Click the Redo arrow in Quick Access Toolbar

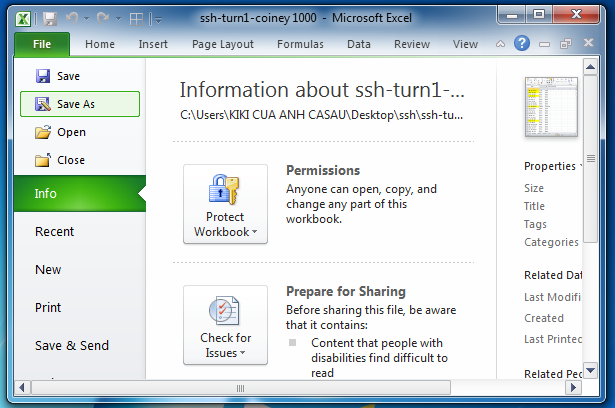(x=103, y=18)
